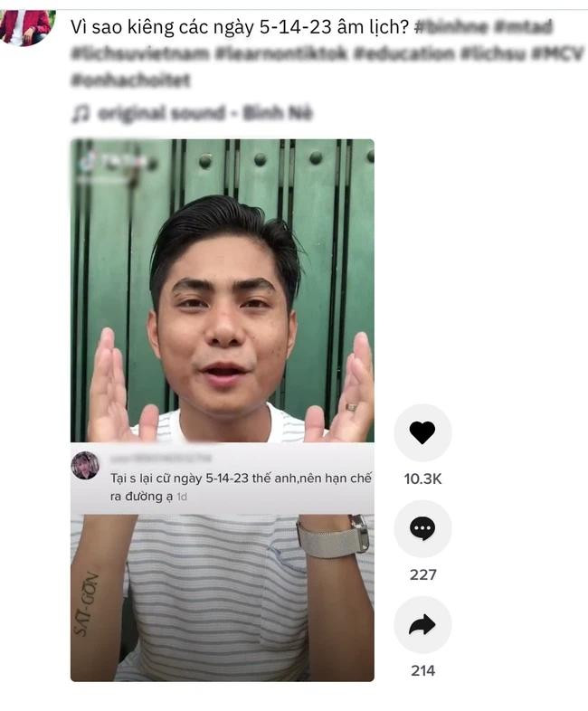This screenshot has width=588, height=711.
Task: Open the #lichsuvietnam hashtag
Action: pos(139,53)
